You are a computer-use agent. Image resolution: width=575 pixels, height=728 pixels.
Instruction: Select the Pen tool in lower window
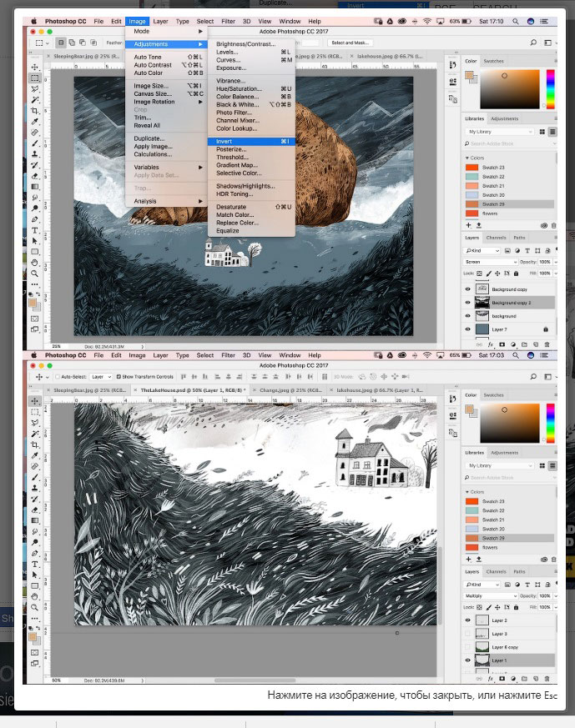(x=35, y=553)
